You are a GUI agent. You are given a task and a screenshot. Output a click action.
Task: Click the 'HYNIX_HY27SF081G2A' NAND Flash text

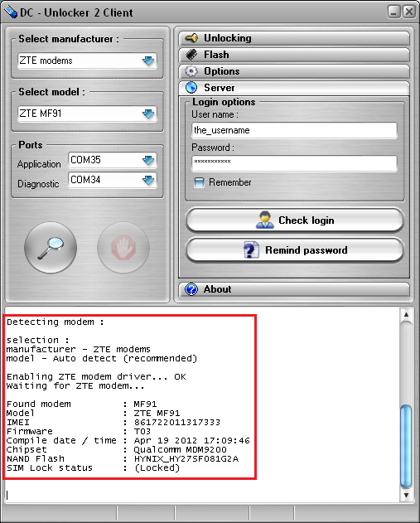point(186,459)
